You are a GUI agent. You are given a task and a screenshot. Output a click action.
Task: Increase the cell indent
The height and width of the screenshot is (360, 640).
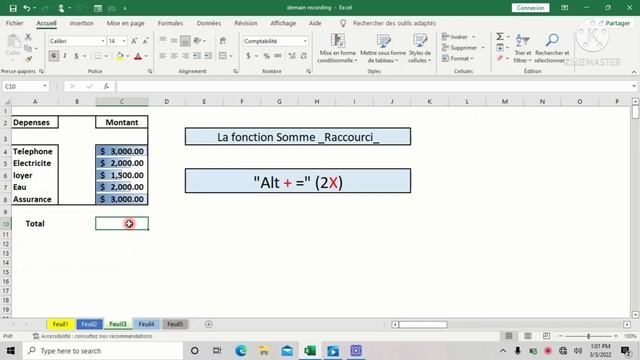coord(208,56)
